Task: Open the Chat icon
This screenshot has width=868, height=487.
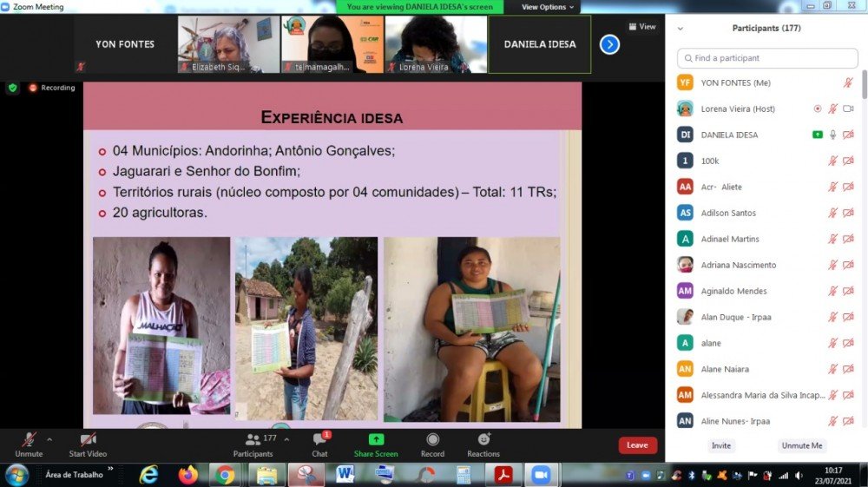Action: [319, 440]
